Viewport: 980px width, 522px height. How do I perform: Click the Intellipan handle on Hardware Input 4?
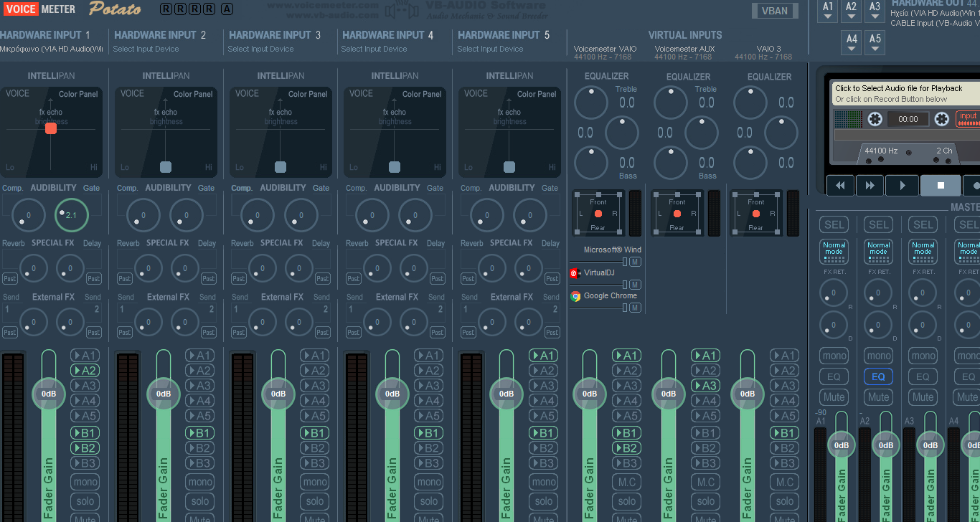coord(395,167)
